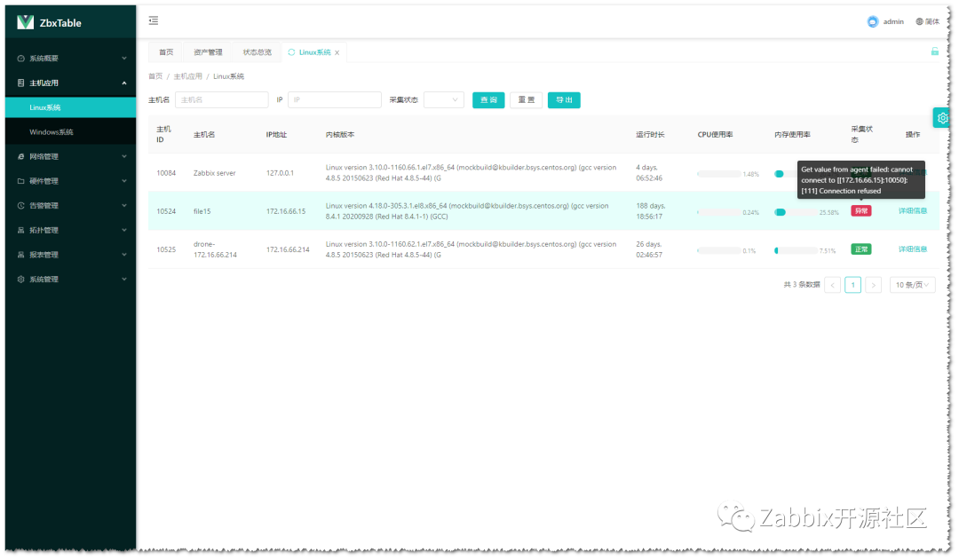Click the Zabbix server host name
This screenshot has width=959, height=560.
(214, 173)
